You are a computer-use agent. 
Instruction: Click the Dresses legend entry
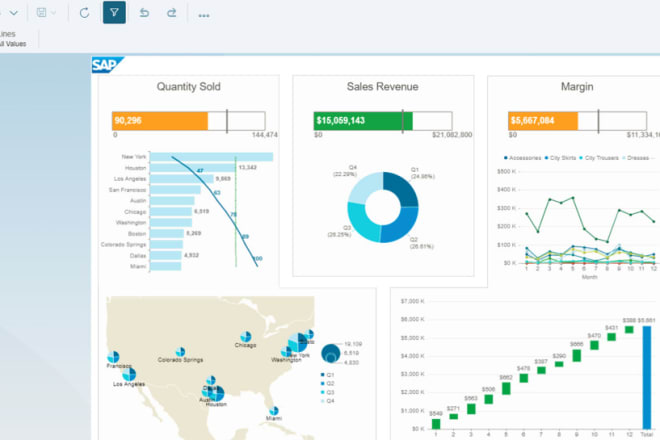(636, 158)
